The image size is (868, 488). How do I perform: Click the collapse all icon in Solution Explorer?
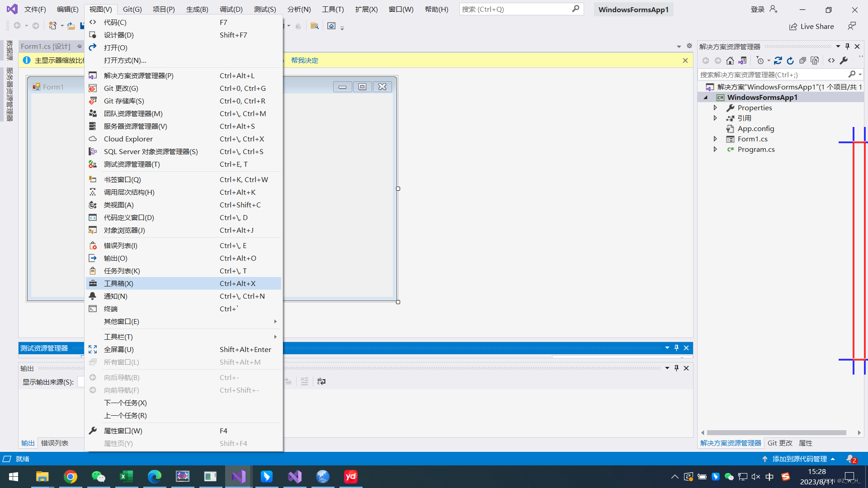(802, 61)
